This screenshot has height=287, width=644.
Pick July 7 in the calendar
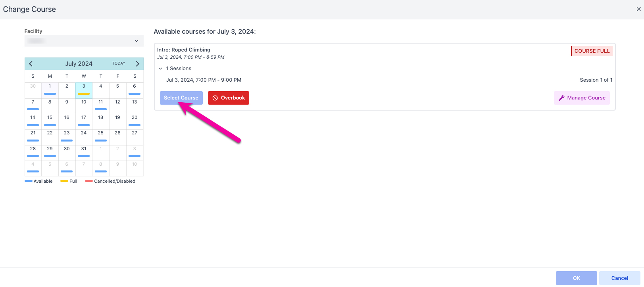click(x=33, y=106)
